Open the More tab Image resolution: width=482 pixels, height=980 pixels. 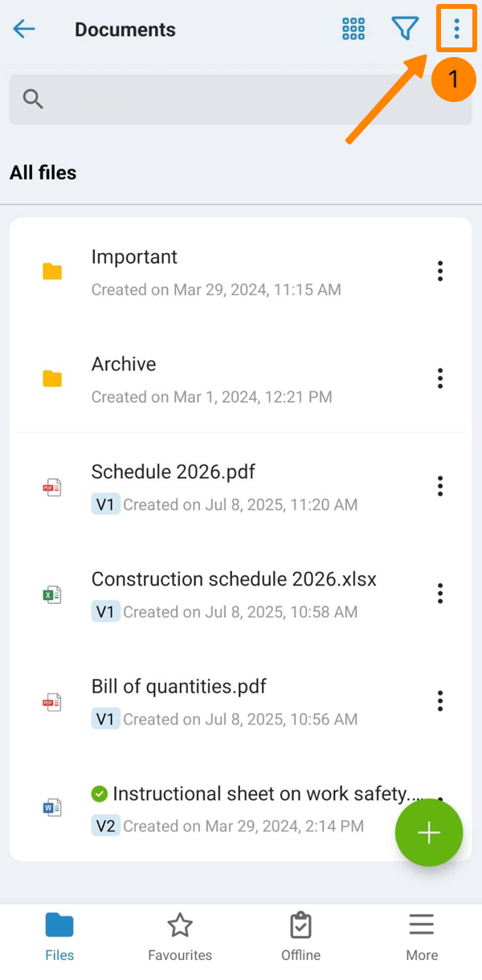tap(422, 937)
